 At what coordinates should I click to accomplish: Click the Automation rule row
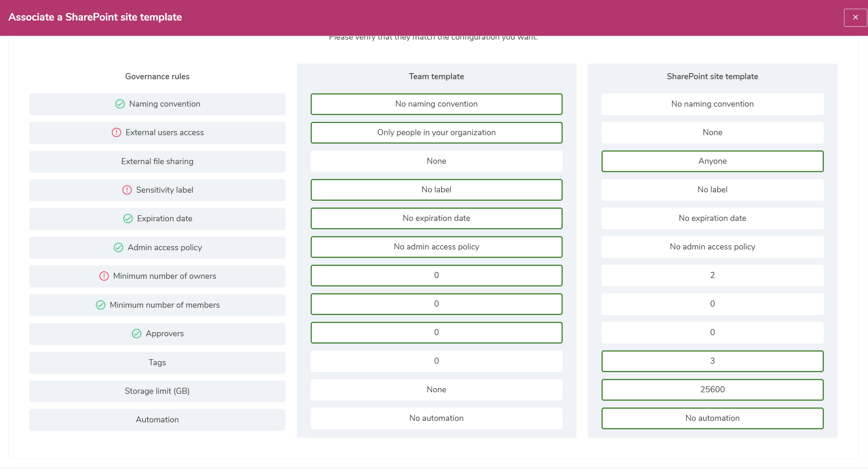tap(157, 420)
